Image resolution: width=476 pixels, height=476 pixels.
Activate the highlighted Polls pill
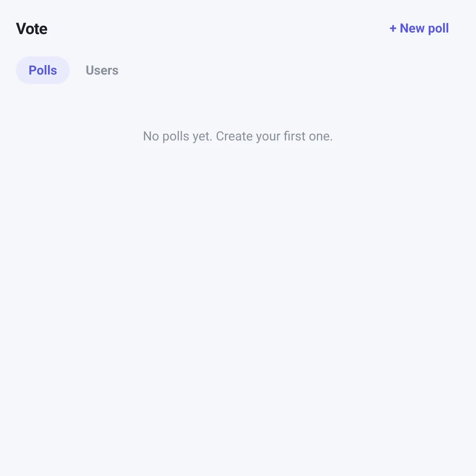click(43, 70)
